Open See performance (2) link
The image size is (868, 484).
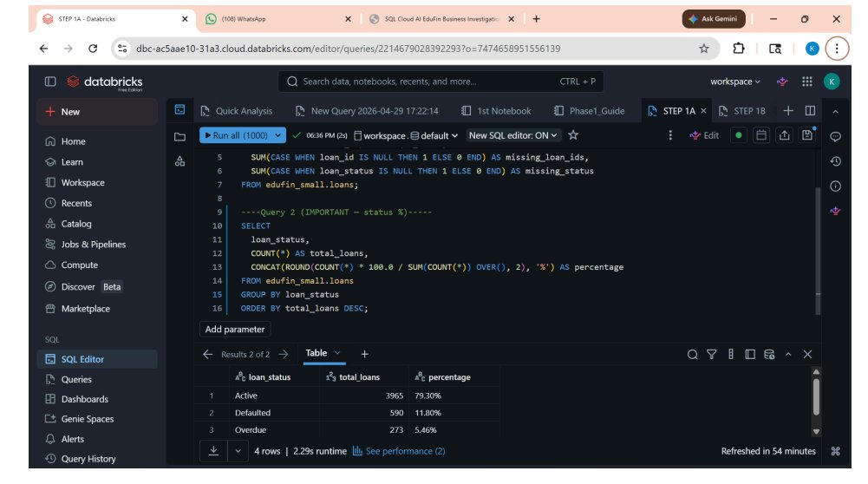click(399, 451)
